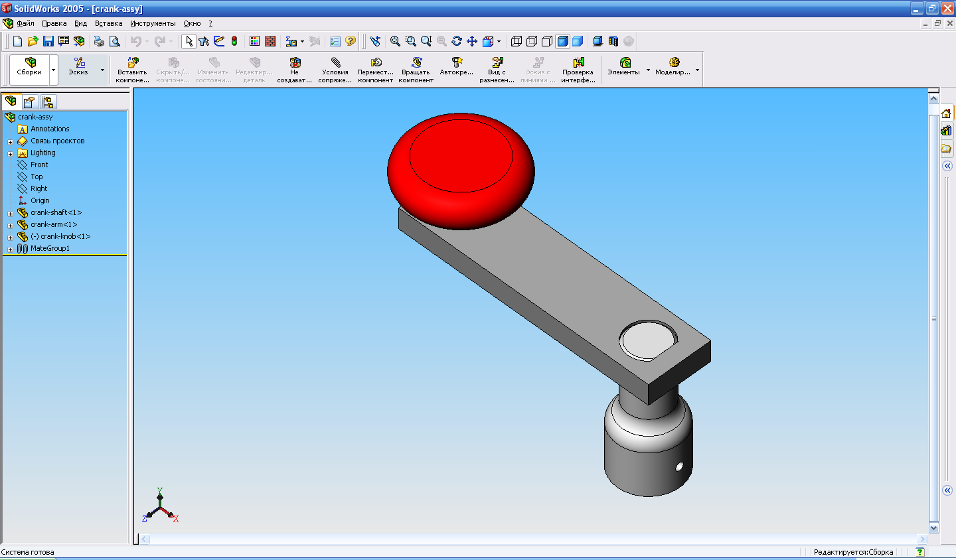Select the Rotate View tool
This screenshot has height=560, width=956.
click(457, 41)
